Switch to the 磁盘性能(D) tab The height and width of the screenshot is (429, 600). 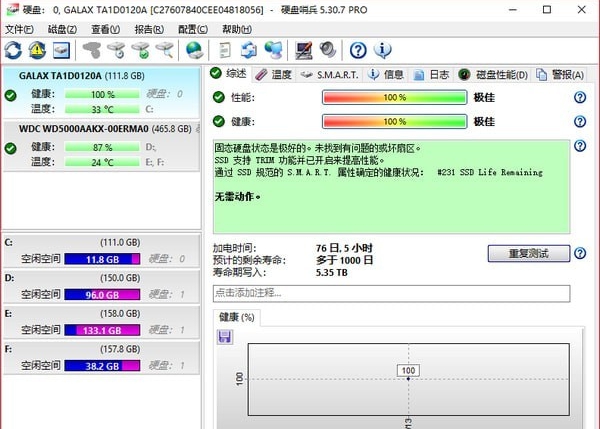pos(493,74)
